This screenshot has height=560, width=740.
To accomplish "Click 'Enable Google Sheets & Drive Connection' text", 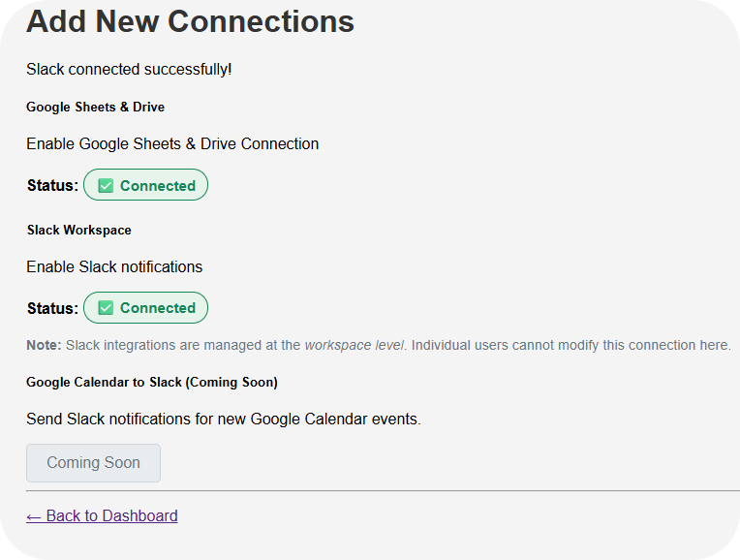I will (172, 144).
